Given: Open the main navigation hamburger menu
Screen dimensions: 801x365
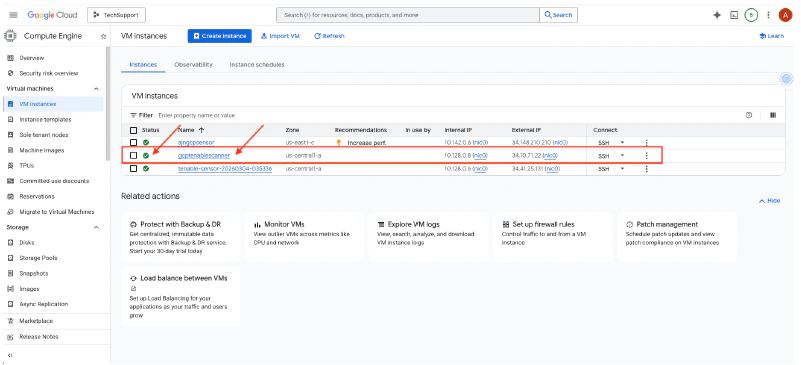Looking at the screenshot, I should [13, 15].
